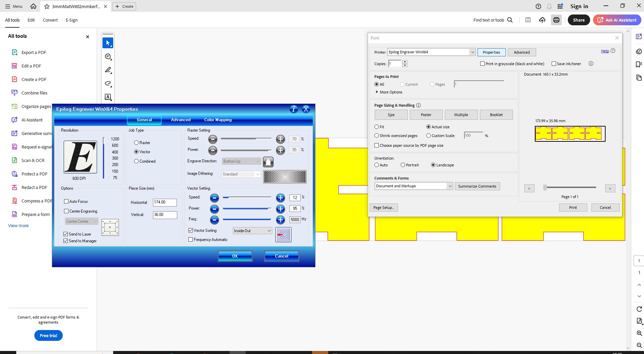This screenshot has height=354, width=644.
Task: Enable Frequency Automatic checkbox
Action: pyautogui.click(x=191, y=240)
